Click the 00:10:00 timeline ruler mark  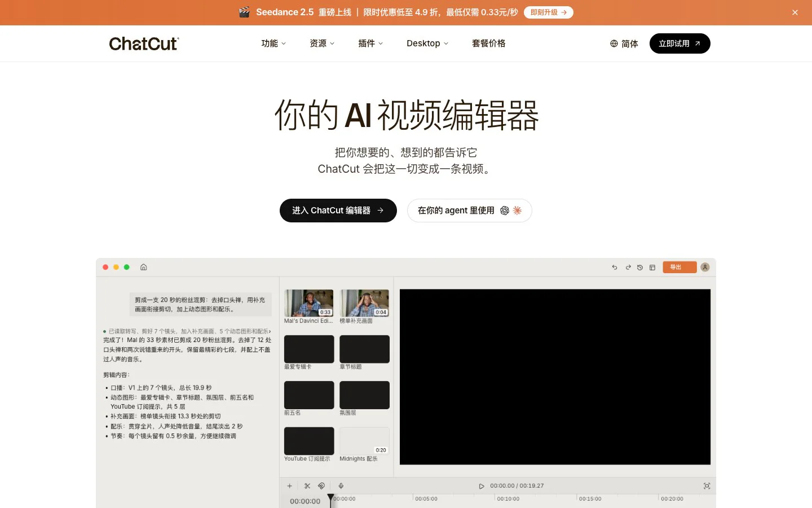tap(508, 499)
